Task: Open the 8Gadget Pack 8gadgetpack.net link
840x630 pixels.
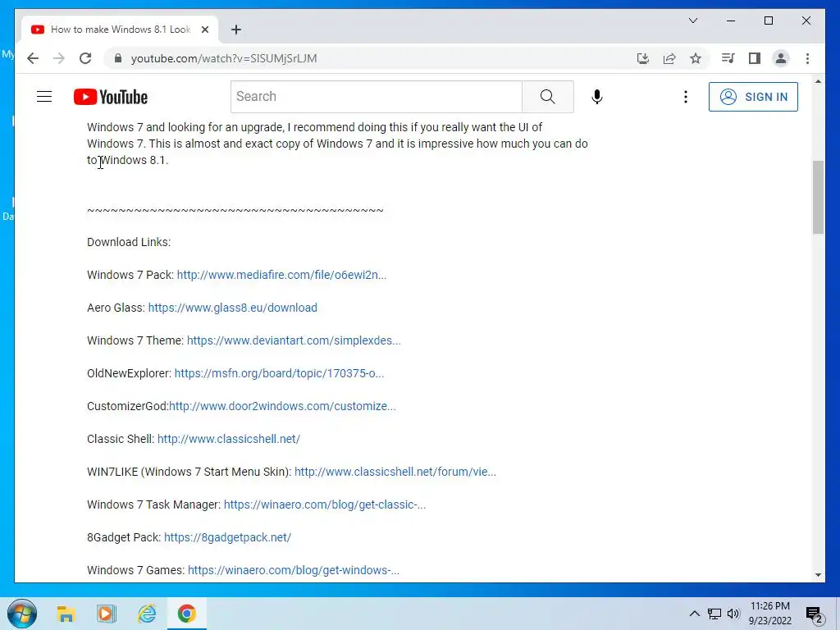Action: 228,537
